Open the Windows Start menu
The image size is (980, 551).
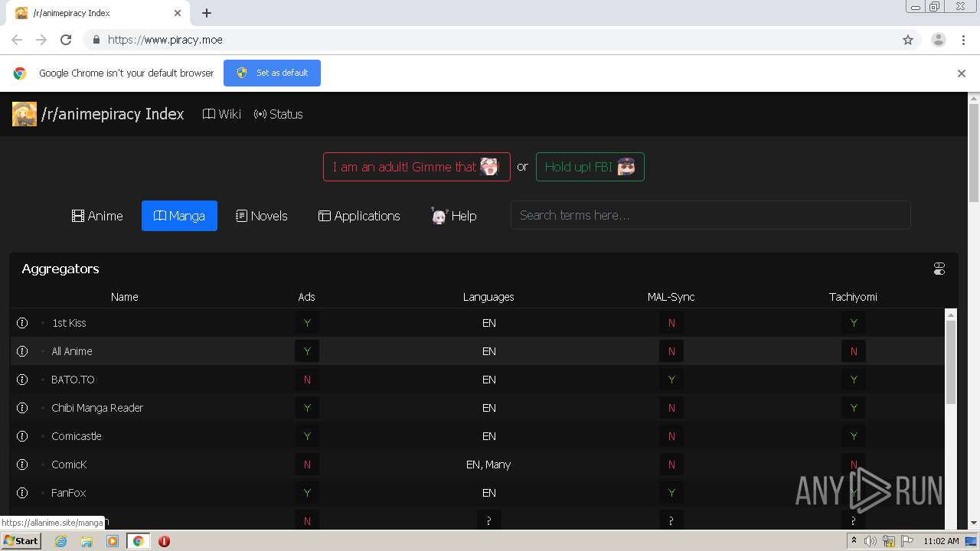click(21, 541)
